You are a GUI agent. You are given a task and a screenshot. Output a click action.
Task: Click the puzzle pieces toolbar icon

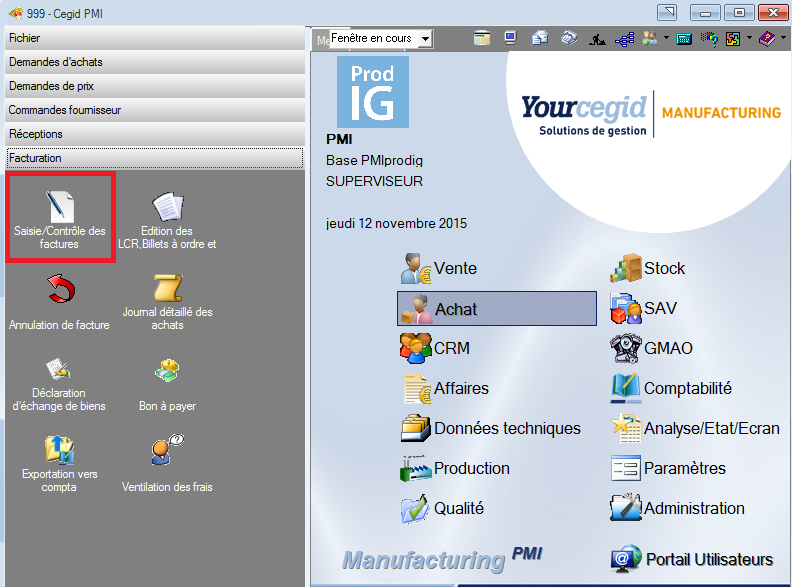733,39
